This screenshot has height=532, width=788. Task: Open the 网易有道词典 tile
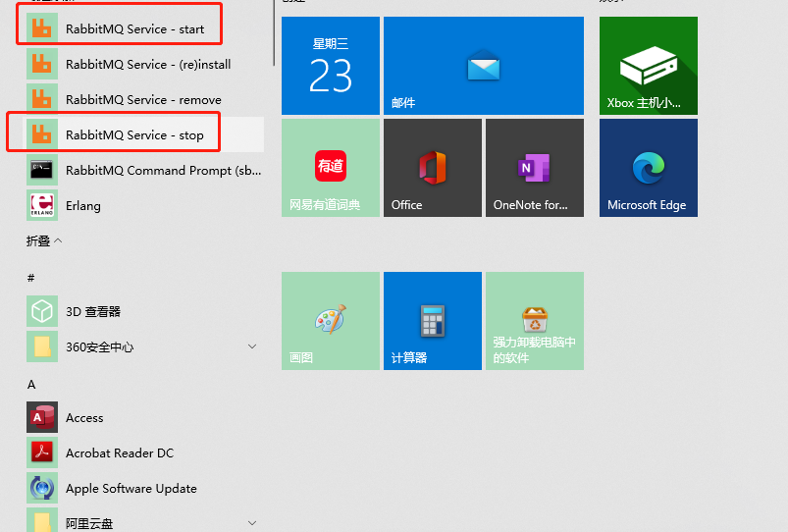[x=331, y=168]
